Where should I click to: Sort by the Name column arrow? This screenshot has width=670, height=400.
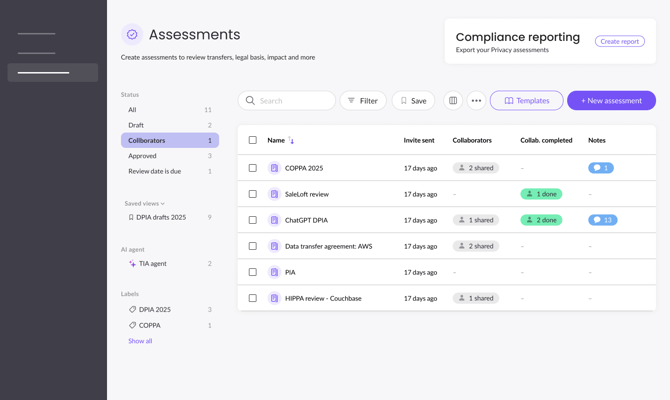(x=291, y=141)
